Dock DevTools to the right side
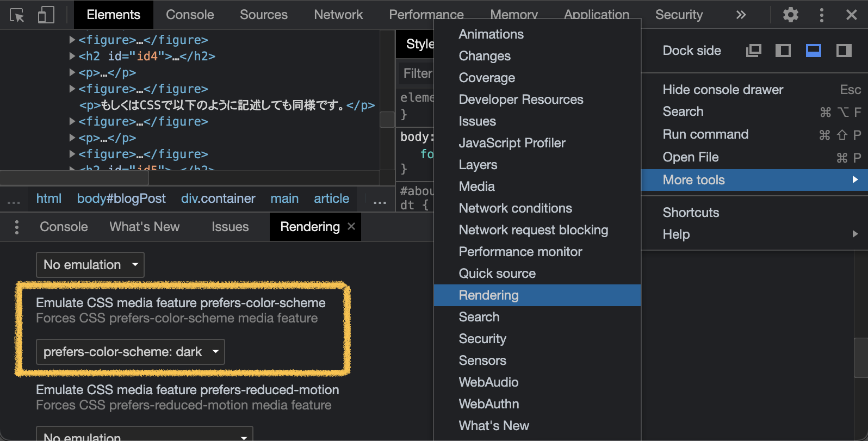 point(844,51)
